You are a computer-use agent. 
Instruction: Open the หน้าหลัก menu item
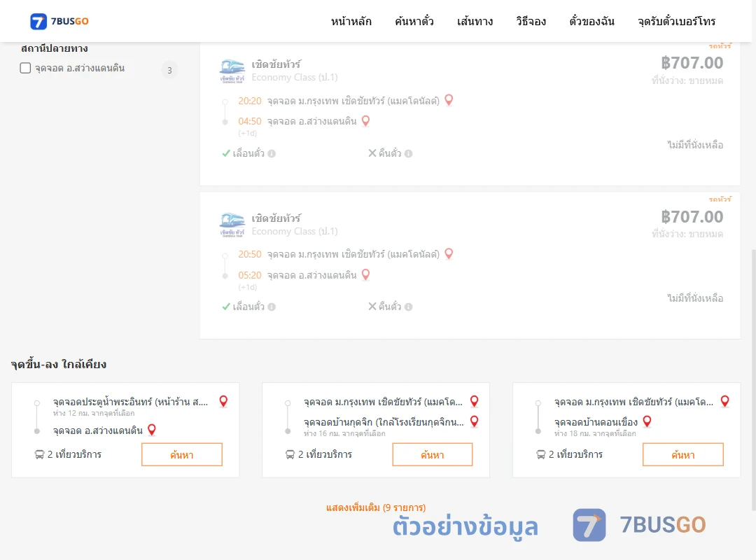point(351,21)
